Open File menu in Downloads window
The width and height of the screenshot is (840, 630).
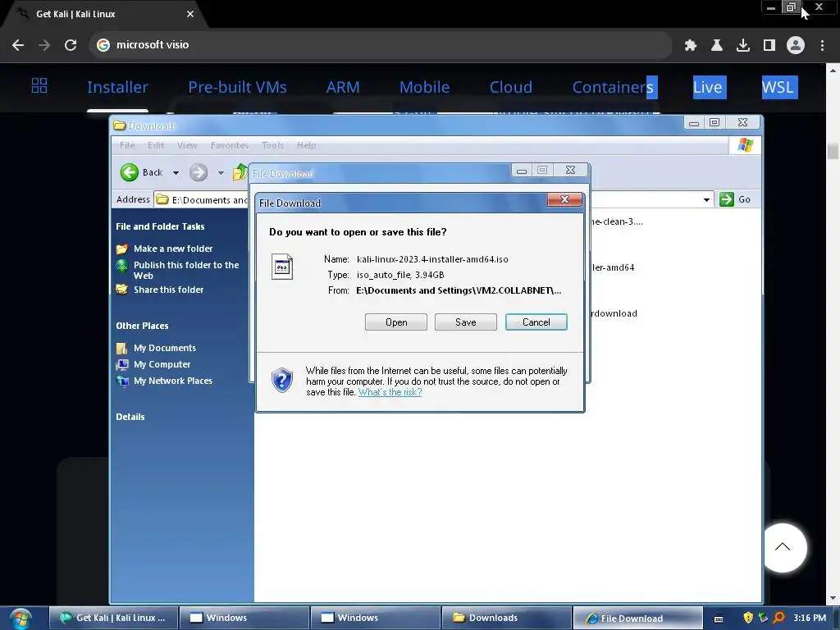[127, 145]
